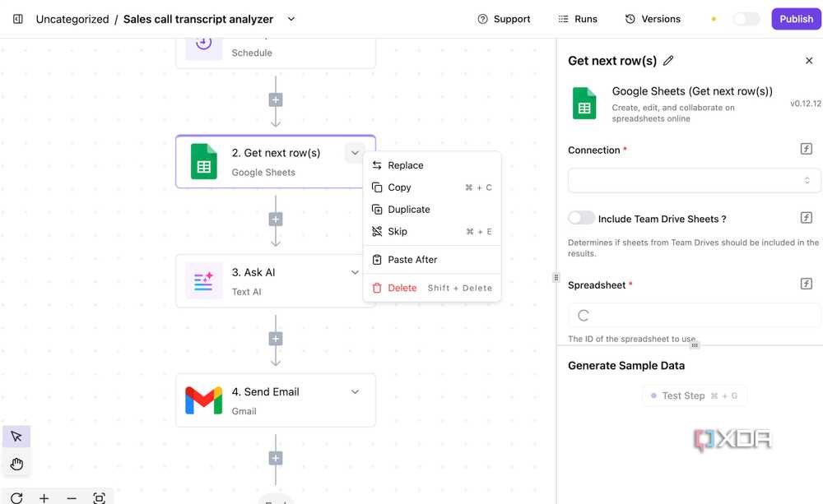Toggle the flow enabled switch

[x=746, y=19]
